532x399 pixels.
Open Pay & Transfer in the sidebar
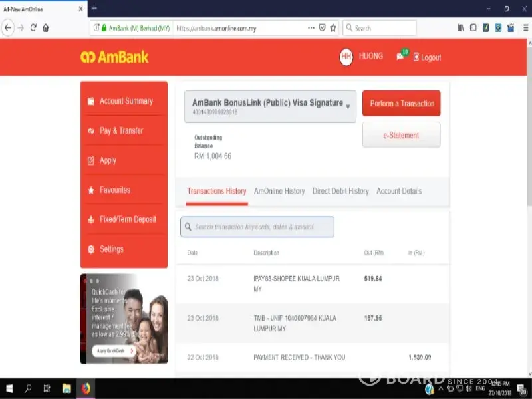click(x=124, y=130)
